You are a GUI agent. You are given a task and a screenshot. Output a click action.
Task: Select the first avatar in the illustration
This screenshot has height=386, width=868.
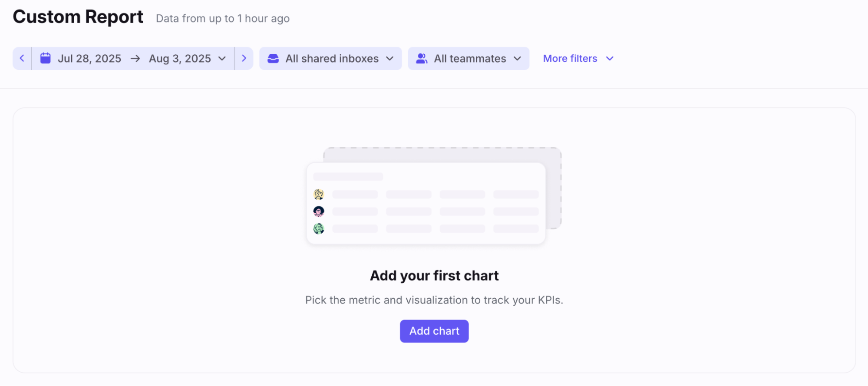click(319, 194)
